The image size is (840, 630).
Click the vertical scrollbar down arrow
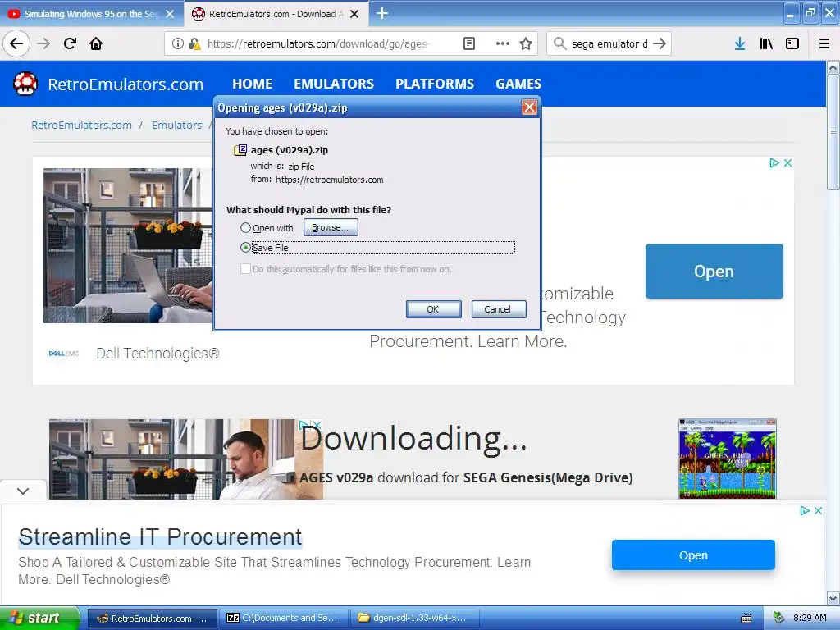833,598
